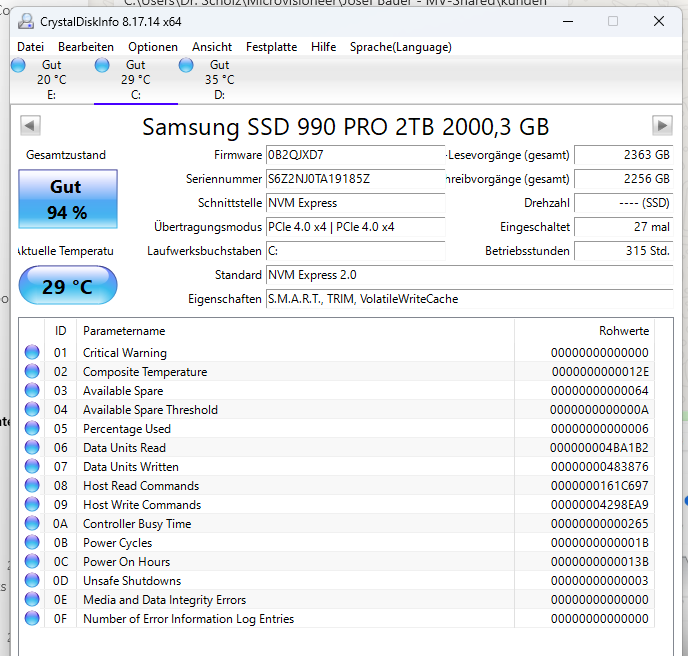The image size is (688, 656).
Task: Click the CrystalDiskInfo app icon in title bar
Action: tap(26, 21)
